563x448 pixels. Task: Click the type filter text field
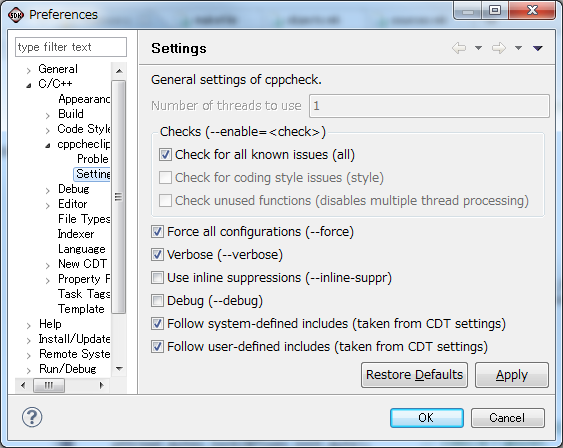click(x=71, y=47)
